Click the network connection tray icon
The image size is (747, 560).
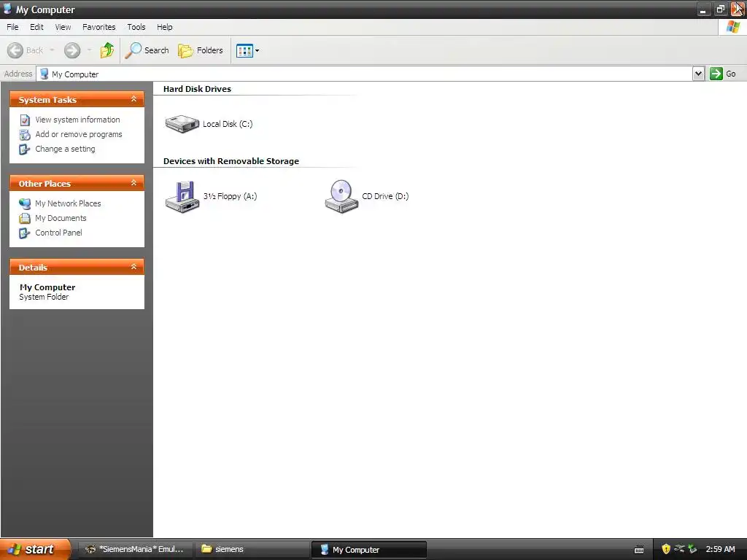tap(679, 549)
